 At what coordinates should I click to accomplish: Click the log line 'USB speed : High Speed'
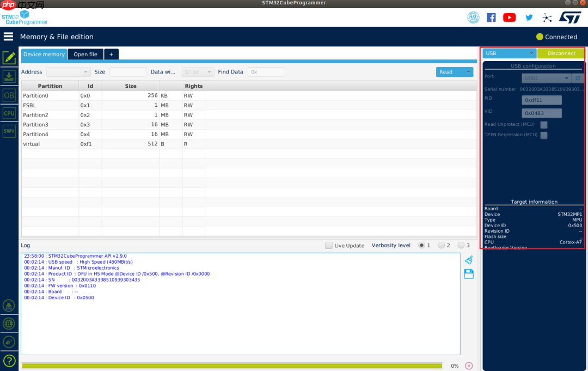pos(78,262)
